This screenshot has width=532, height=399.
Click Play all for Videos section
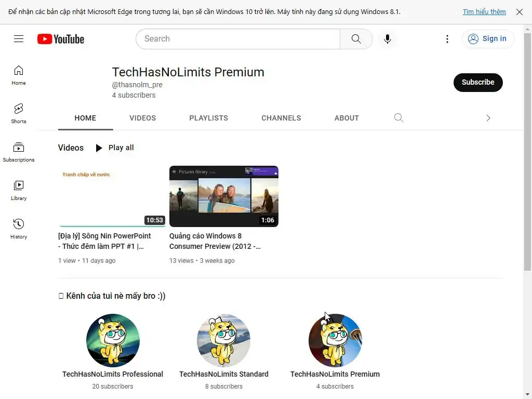115,148
